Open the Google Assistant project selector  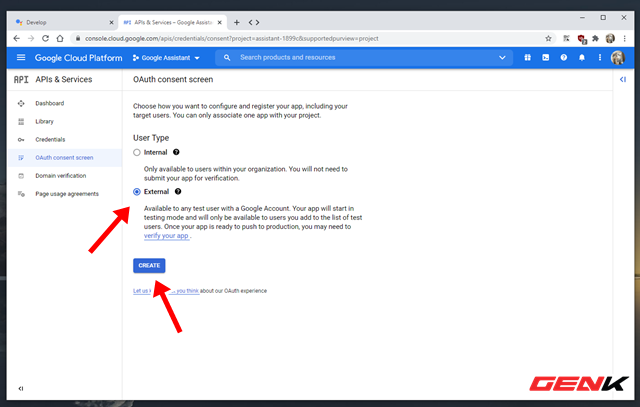(166, 58)
